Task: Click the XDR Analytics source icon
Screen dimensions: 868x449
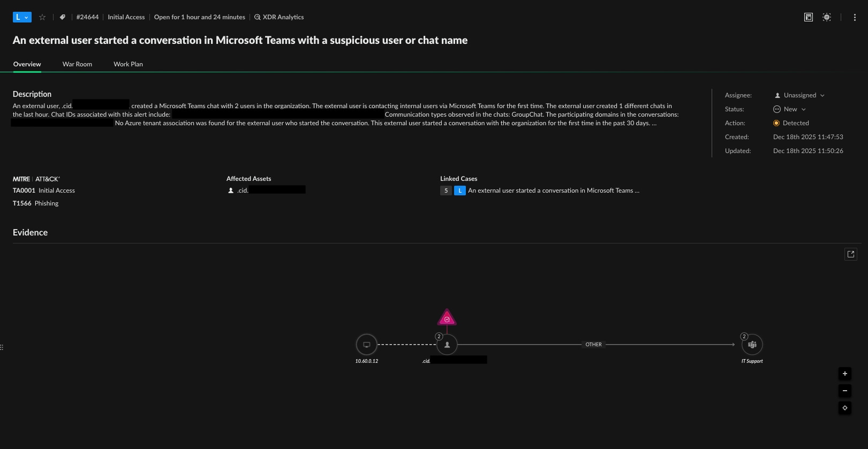Action: click(258, 17)
